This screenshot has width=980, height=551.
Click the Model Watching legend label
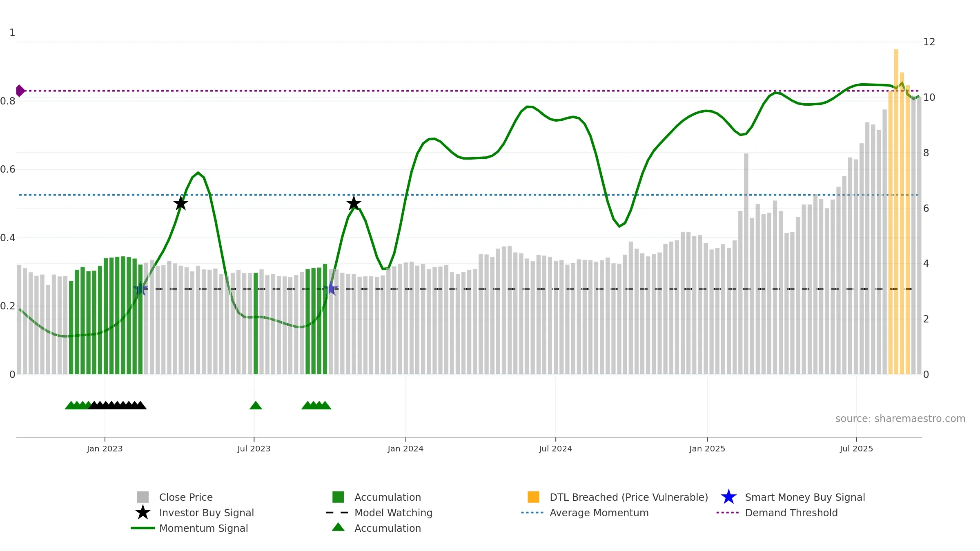393,513
